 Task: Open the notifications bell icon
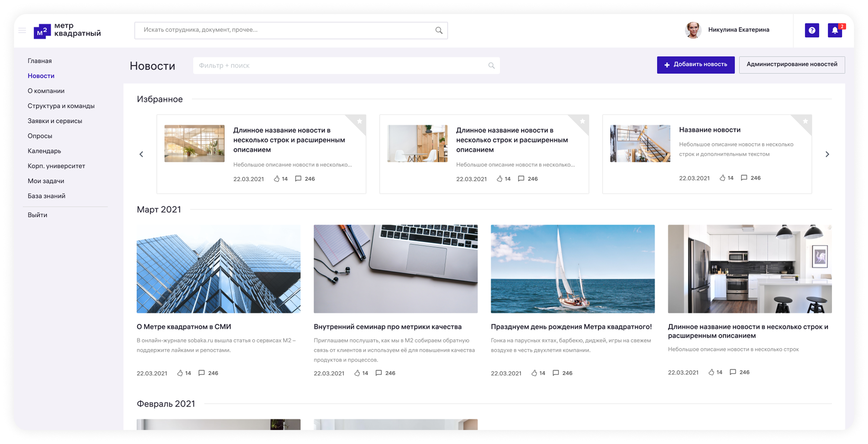point(834,30)
